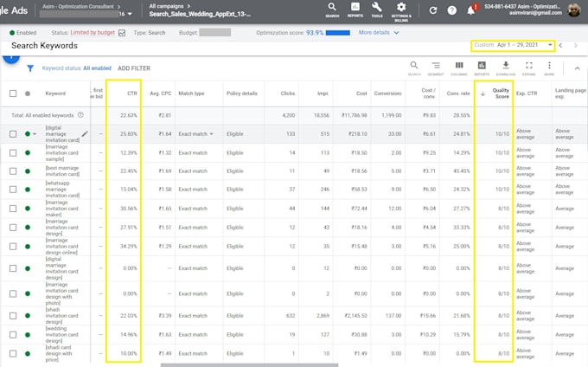Check the digital marriage invitation card keyword row
Image resolution: width=588 pixels, height=367 pixels.
click(x=13, y=134)
